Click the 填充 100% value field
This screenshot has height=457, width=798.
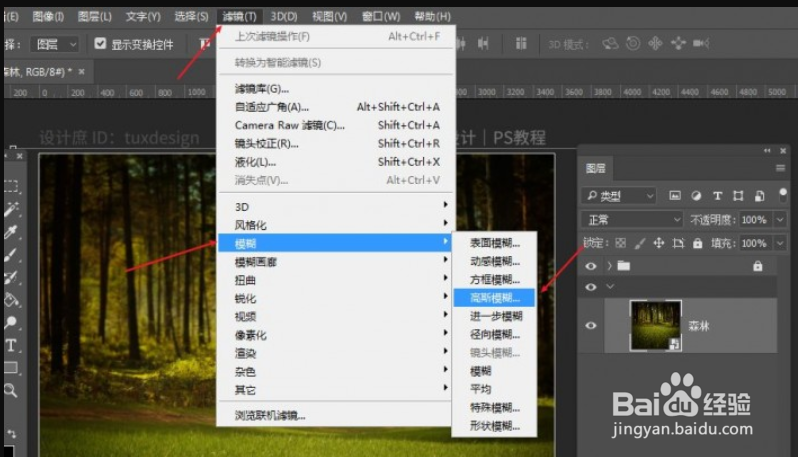pos(755,243)
